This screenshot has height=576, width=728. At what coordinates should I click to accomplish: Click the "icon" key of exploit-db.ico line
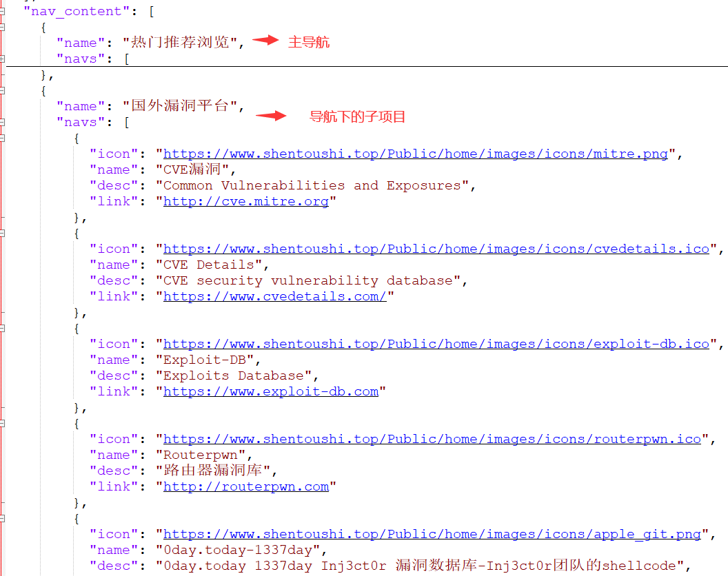point(114,344)
